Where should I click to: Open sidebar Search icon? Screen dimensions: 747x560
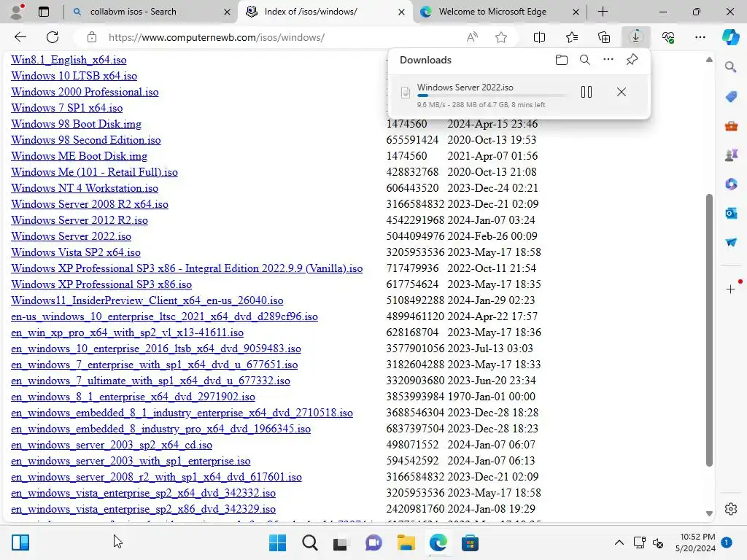[731, 66]
